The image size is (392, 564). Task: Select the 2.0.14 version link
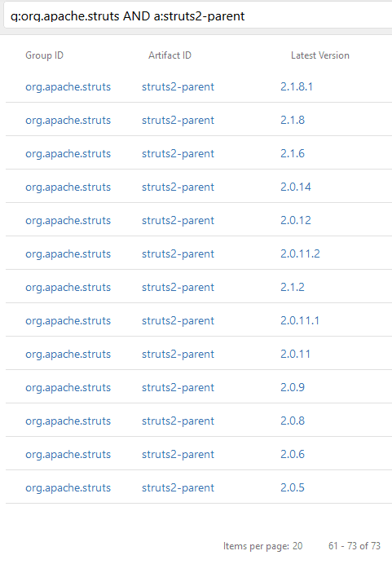[296, 187]
